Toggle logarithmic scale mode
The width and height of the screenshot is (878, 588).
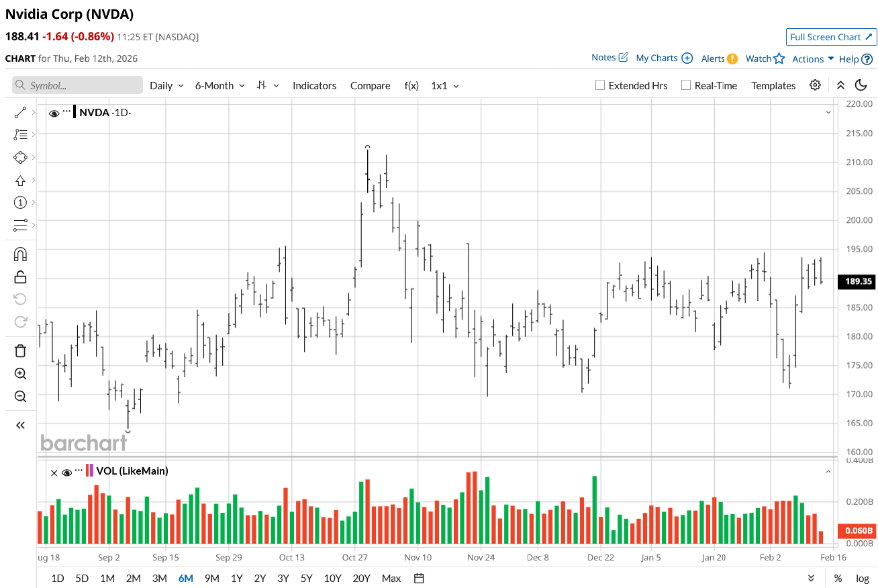862,579
